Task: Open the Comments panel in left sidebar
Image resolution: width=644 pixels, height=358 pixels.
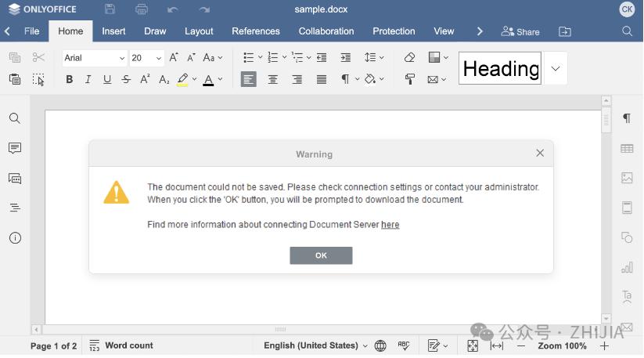Action: (15, 148)
